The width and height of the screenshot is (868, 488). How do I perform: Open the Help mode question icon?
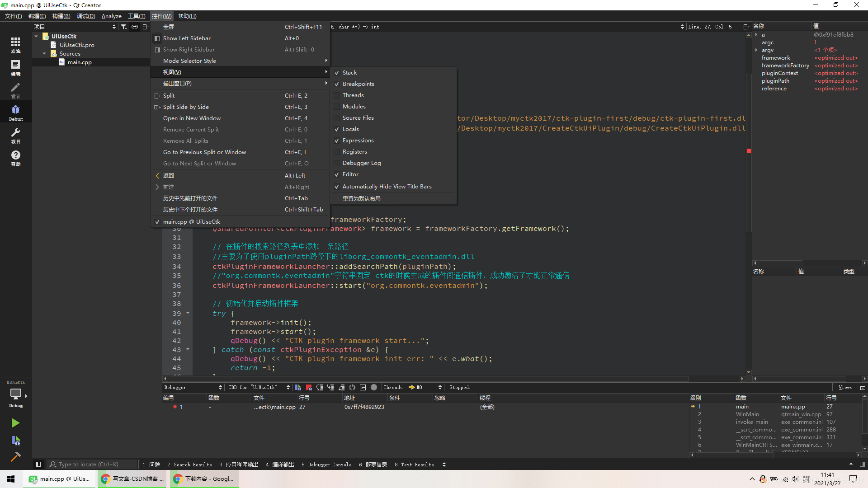click(15, 155)
